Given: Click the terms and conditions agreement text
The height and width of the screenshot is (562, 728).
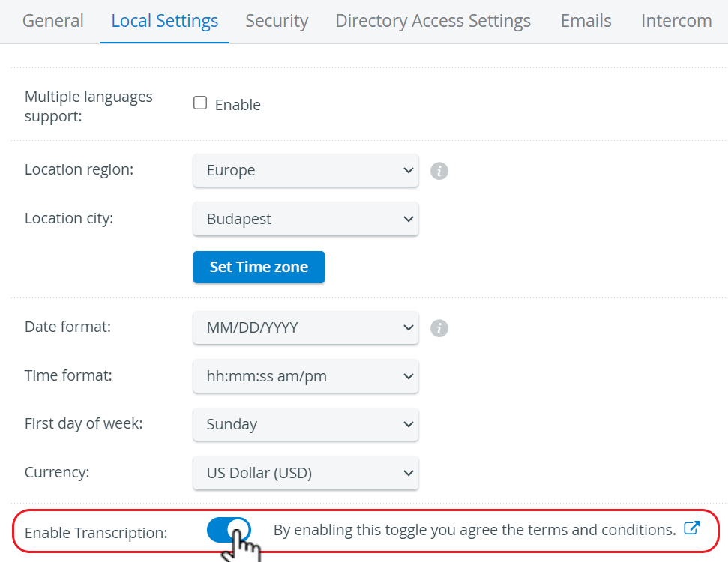Looking at the screenshot, I should click(475, 530).
